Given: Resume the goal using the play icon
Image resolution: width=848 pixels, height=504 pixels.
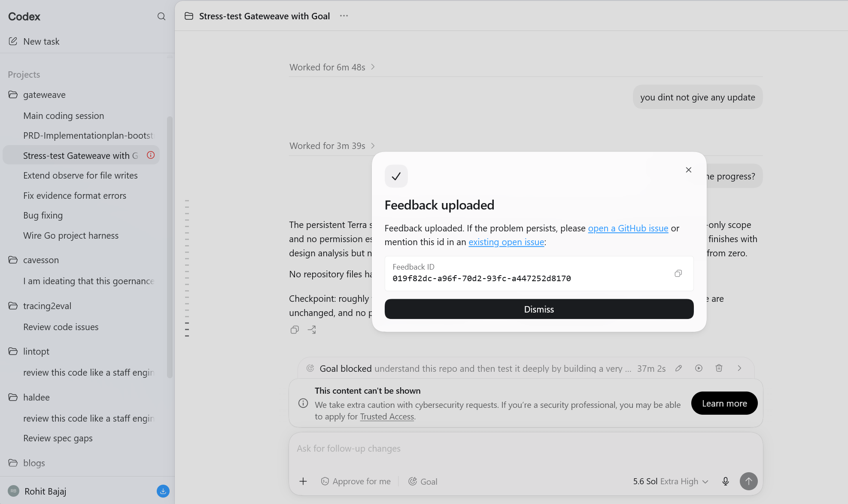Looking at the screenshot, I should coord(699,368).
